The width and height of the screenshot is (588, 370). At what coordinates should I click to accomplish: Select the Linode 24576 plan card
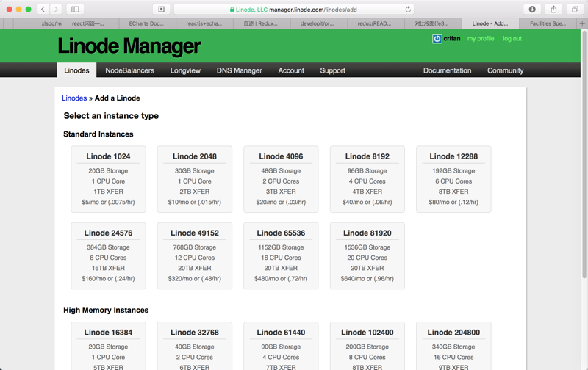click(108, 255)
